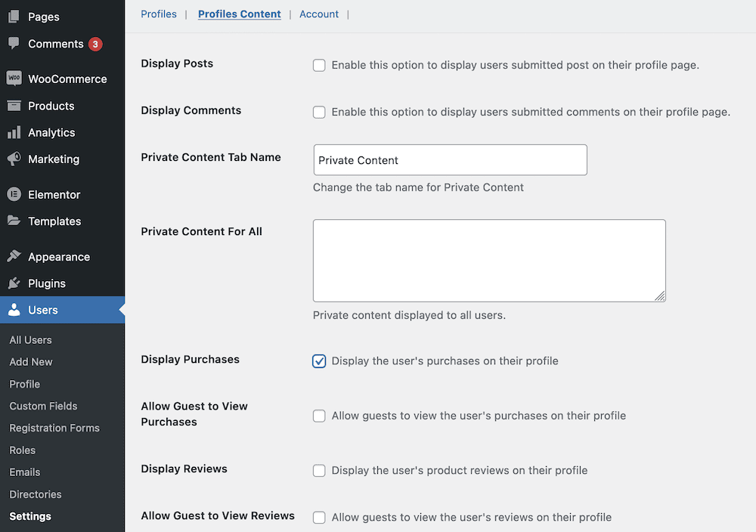The height and width of the screenshot is (532, 756).
Task: Click the 'Private Content For All' label
Action: [202, 231]
